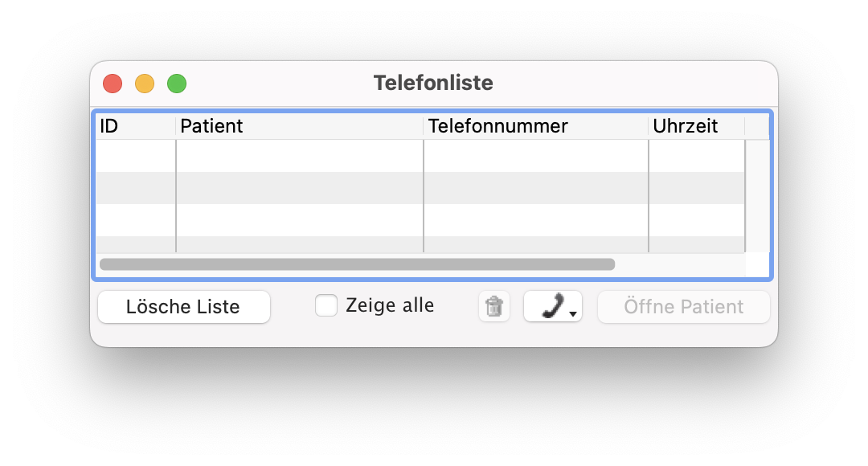This screenshot has height=466, width=868.
Task: Click the Patient column header
Action: 299,126
